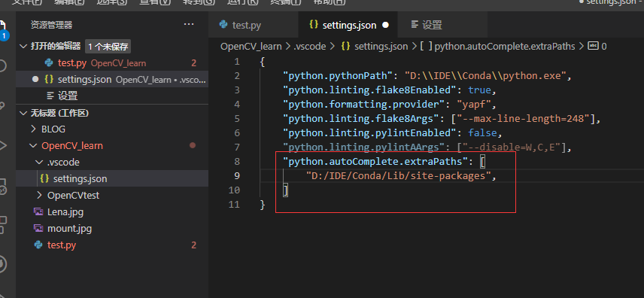Click the D:\\IDE\\Conda\\python.exe string
The image size is (644, 298).
pos(485,76)
